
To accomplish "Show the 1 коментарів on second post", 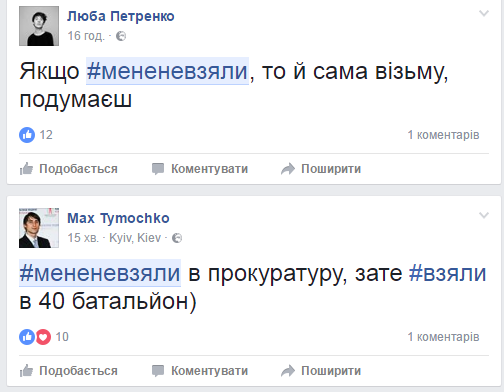I will click(x=443, y=337).
